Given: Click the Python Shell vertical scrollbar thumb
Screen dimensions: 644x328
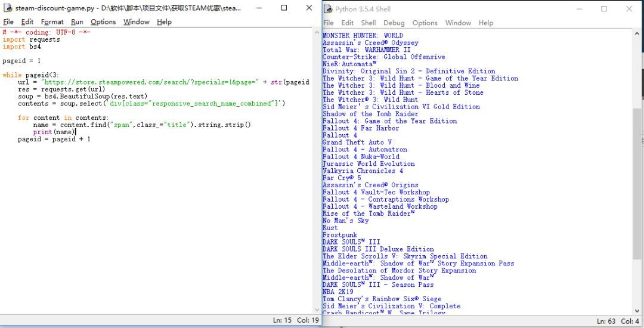Looking at the screenshot, I should [x=637, y=185].
